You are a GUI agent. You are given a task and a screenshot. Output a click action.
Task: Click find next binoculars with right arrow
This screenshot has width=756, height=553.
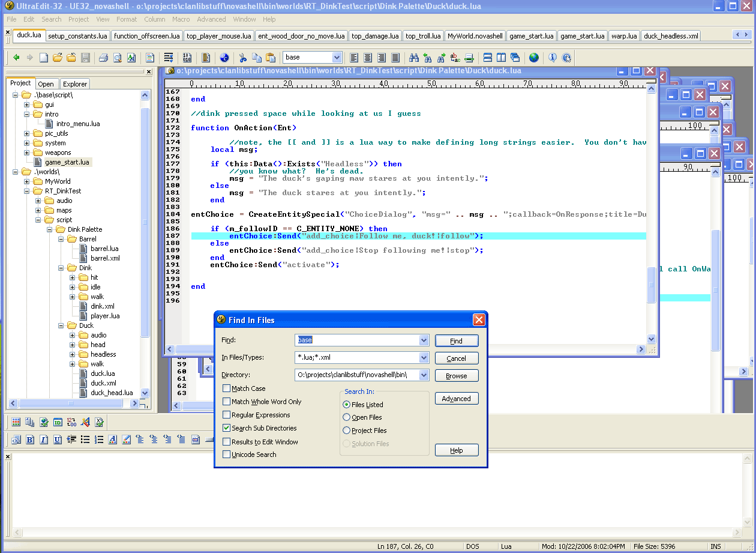(x=441, y=58)
